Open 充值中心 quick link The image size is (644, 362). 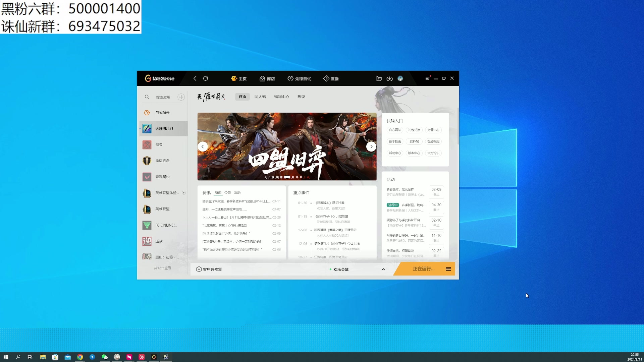(433, 130)
